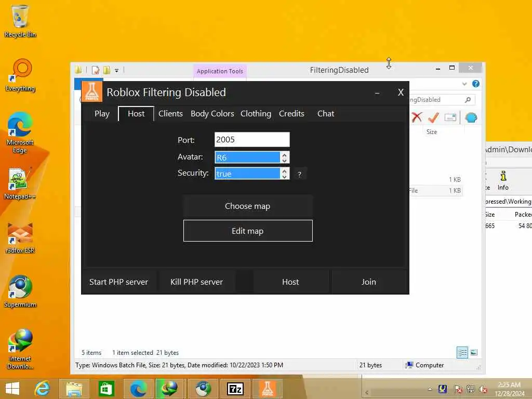532x399 pixels.
Task: Click the properties icon in Explorer quick access toolbar
Action: pos(96,70)
